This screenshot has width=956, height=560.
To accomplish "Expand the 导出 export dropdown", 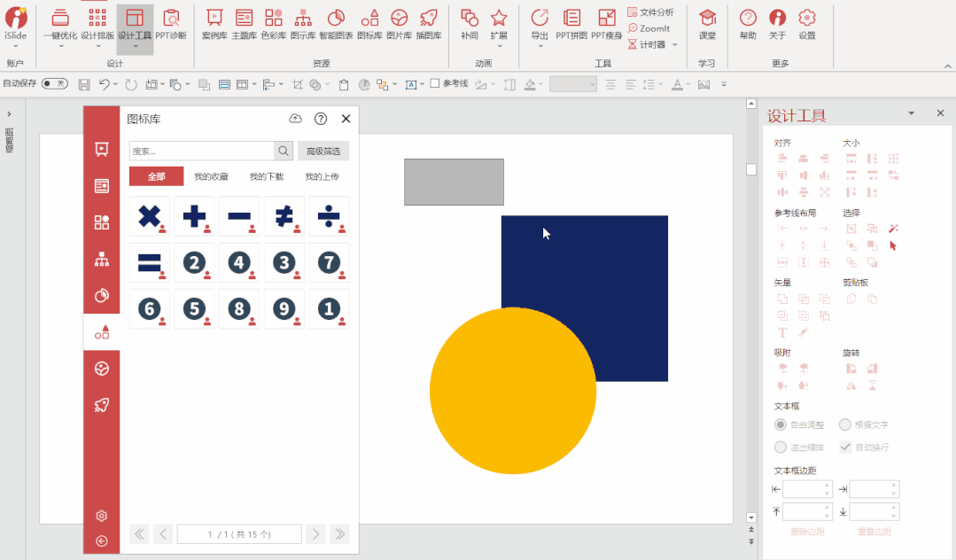I will [x=540, y=45].
